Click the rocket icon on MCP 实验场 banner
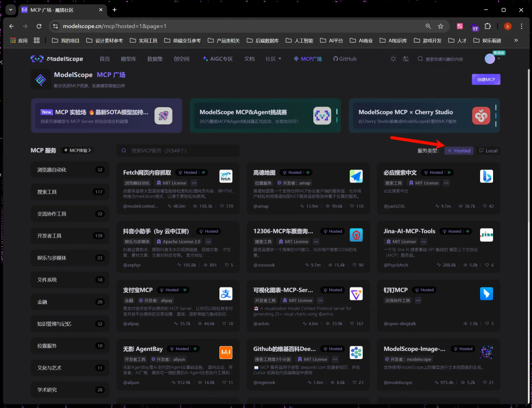The image size is (532, 408). [x=164, y=116]
